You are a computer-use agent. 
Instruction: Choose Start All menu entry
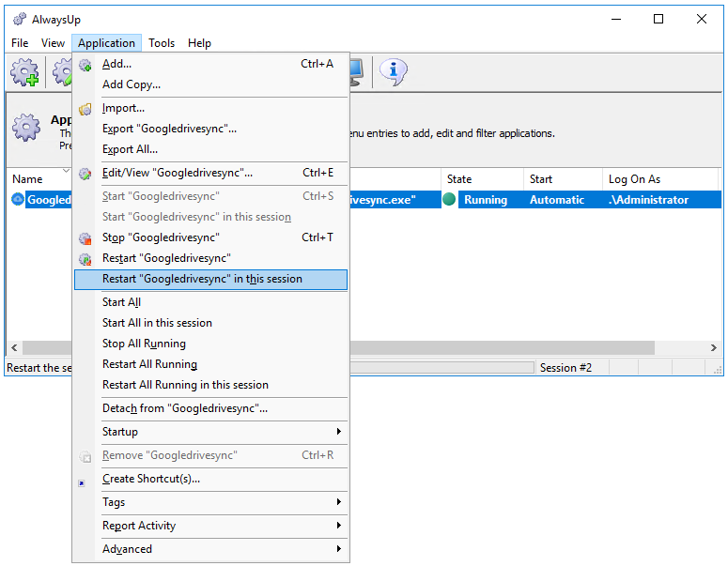coord(210,302)
